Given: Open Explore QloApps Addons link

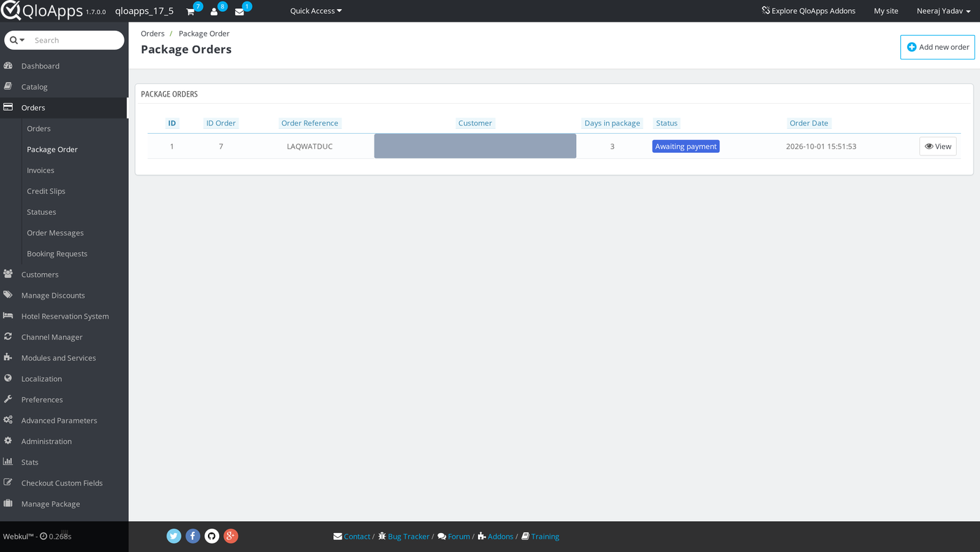Looking at the screenshot, I should point(808,11).
